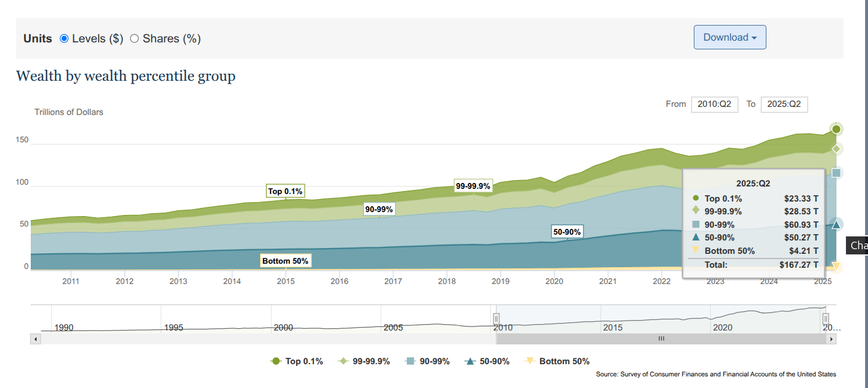Toggle the 99-99.9% legend series
The height and width of the screenshot is (388, 868).
coord(365,361)
